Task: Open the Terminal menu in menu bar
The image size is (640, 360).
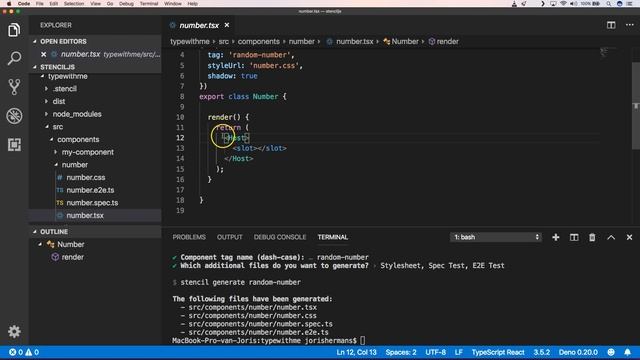Action: (149, 3)
